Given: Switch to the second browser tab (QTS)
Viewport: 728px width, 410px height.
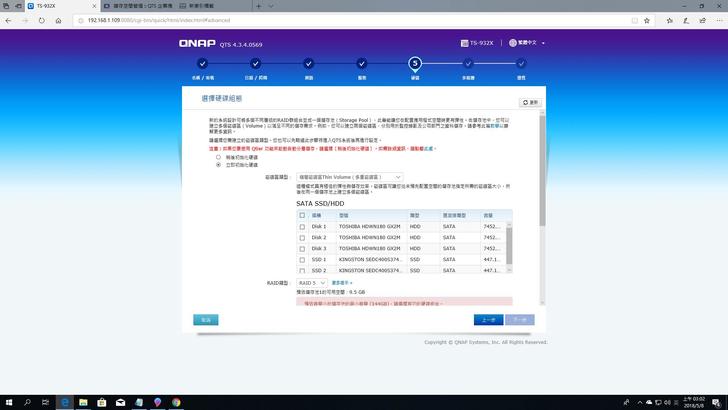Looking at the screenshot, I should [138, 6].
